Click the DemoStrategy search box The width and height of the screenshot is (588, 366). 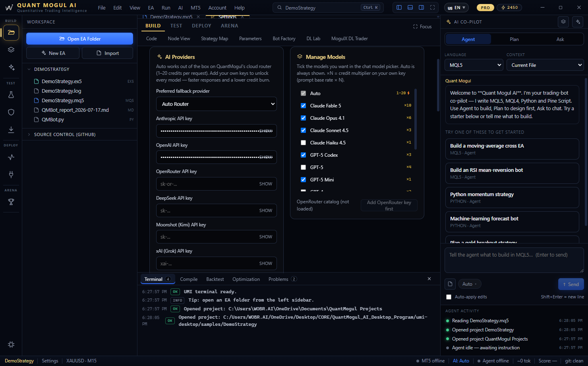coord(328,8)
